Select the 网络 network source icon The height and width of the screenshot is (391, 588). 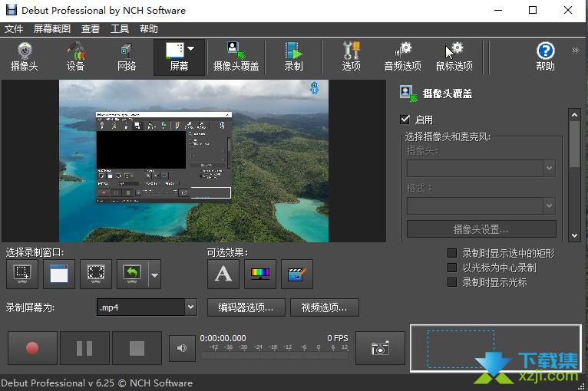(x=127, y=58)
